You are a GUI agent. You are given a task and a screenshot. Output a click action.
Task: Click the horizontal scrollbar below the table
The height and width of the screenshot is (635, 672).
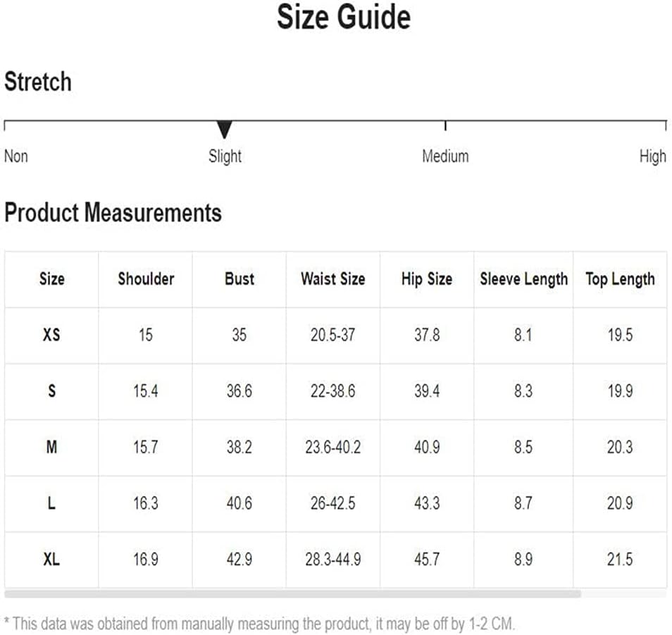click(x=293, y=594)
